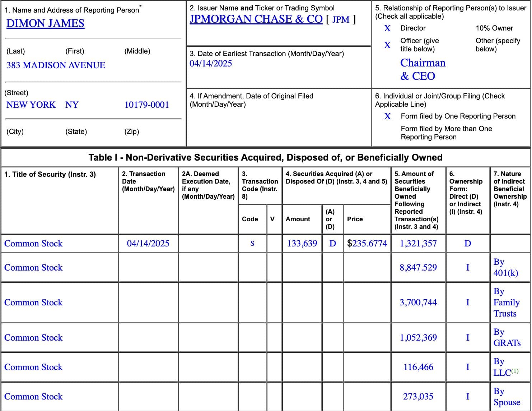Select the By GRATs ownership entry
This screenshot has width=532, height=411.
tap(507, 337)
